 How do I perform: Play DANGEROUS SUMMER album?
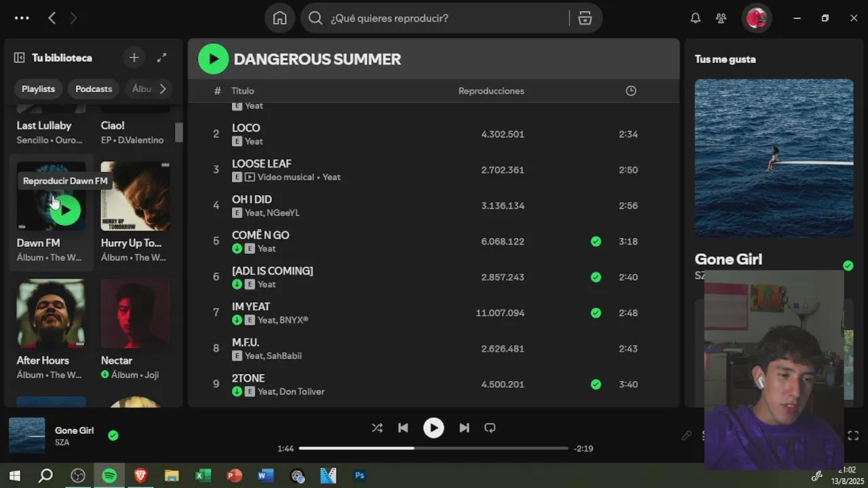(x=214, y=59)
